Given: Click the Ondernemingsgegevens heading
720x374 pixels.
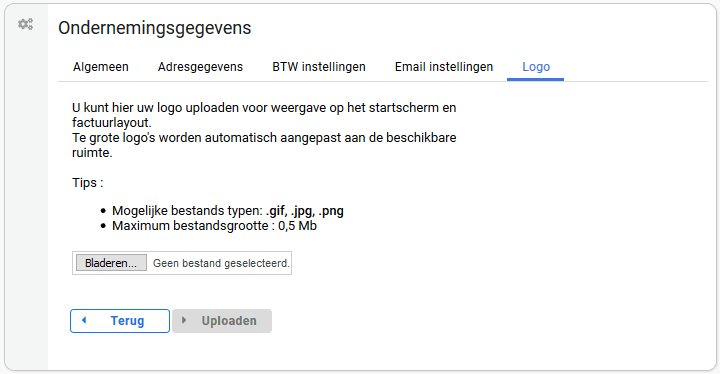Looking at the screenshot, I should coord(154,28).
